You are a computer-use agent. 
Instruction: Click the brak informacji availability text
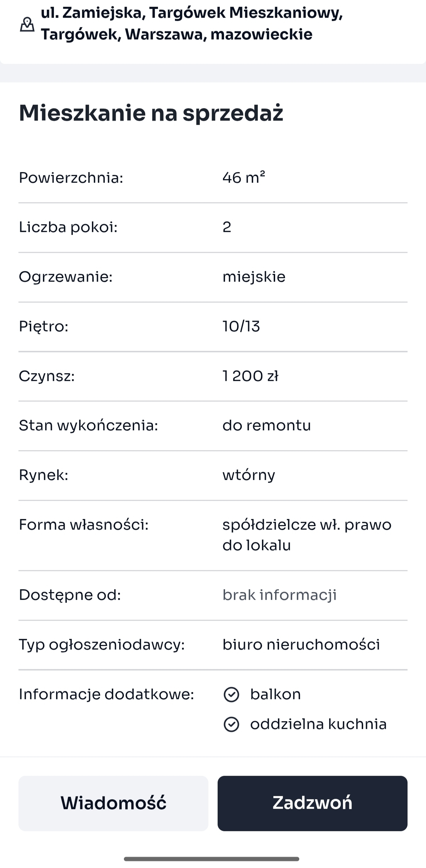pos(279,595)
